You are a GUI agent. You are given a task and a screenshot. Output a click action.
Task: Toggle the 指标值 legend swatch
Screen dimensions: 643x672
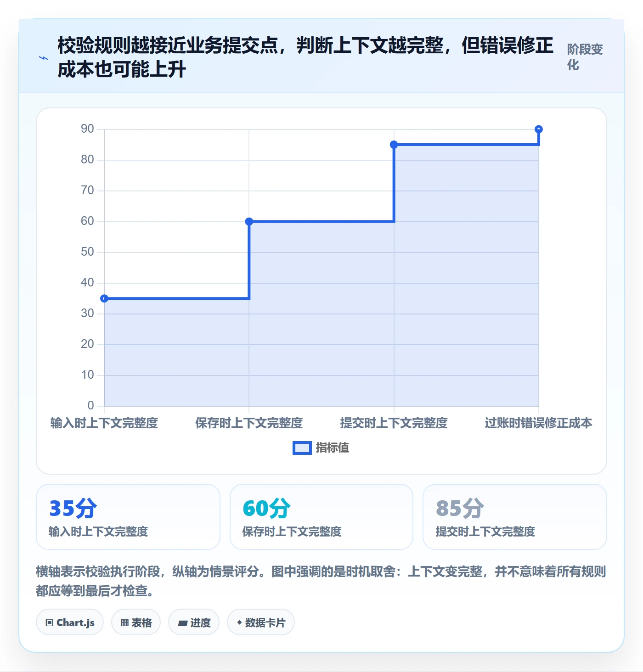[302, 448]
